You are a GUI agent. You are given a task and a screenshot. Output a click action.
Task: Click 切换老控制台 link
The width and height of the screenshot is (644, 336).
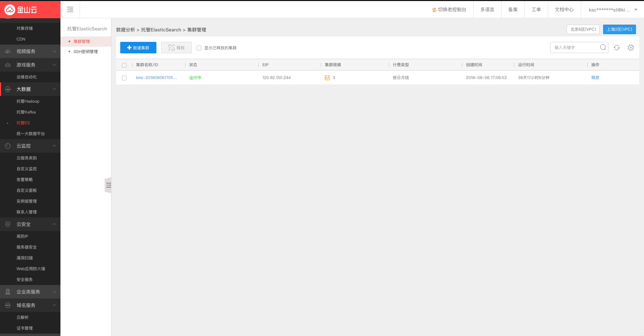(x=452, y=9)
